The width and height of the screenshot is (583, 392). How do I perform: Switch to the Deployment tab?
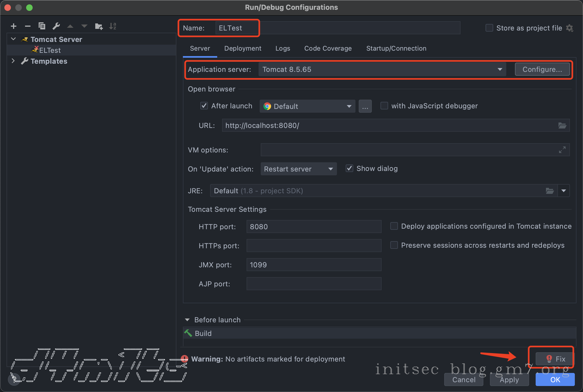243,48
